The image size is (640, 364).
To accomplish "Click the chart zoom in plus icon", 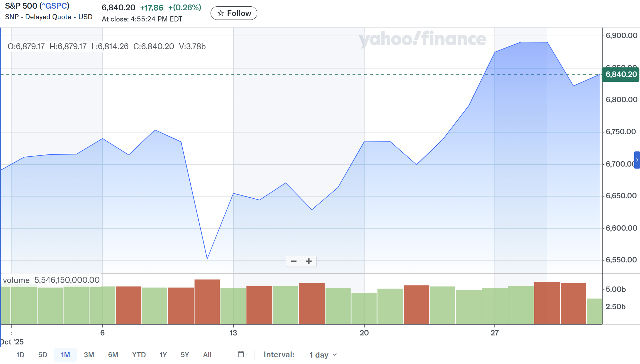I will [309, 261].
